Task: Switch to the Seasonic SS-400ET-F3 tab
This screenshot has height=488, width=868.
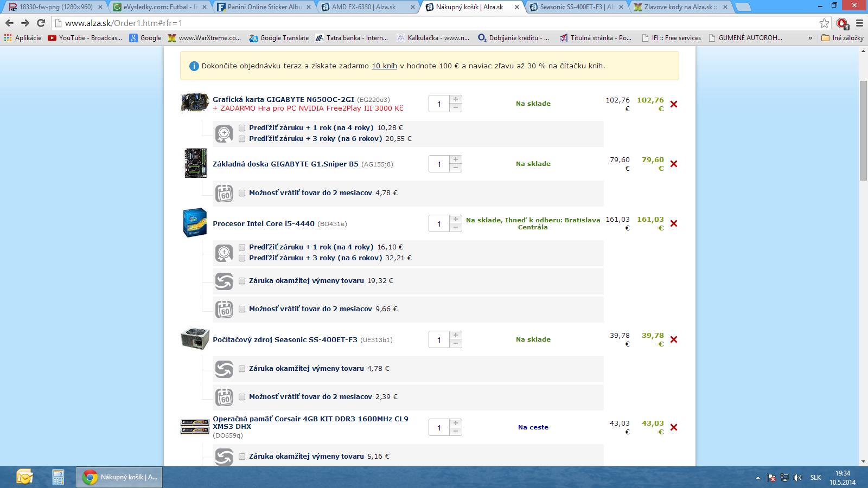Action: pos(576,7)
